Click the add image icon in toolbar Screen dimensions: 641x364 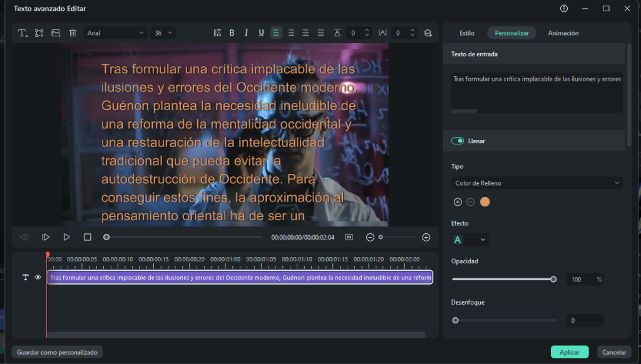coord(56,33)
